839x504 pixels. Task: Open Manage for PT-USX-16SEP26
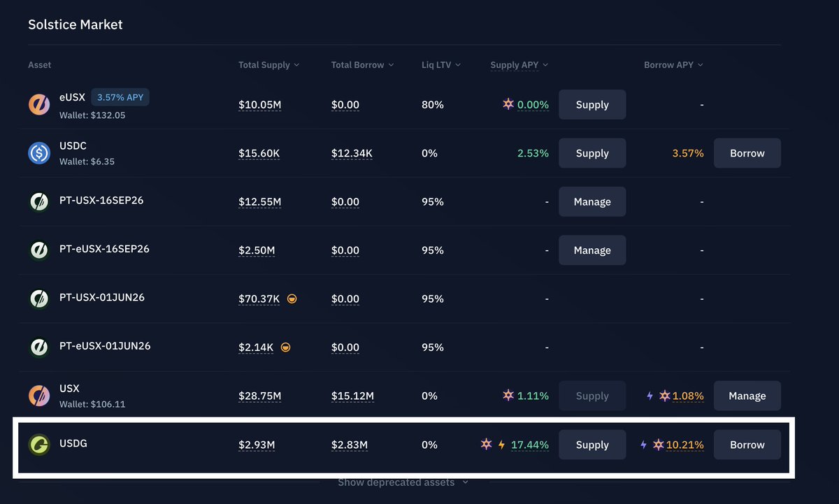click(592, 202)
